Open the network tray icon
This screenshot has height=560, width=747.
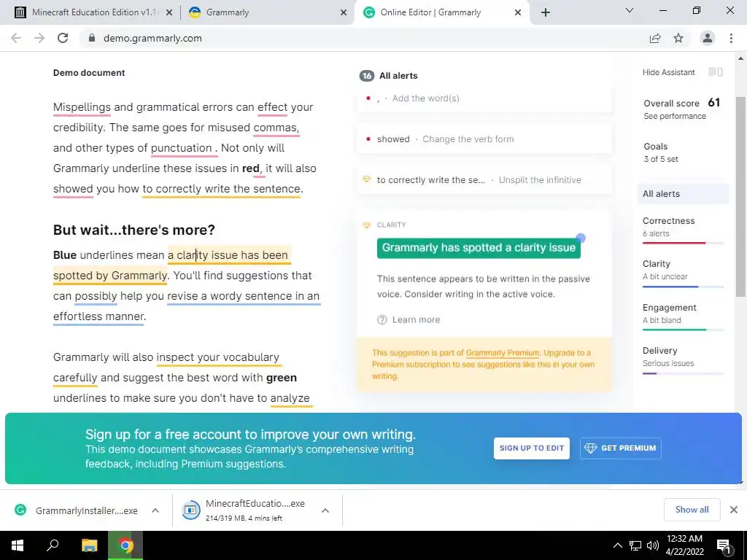635,545
